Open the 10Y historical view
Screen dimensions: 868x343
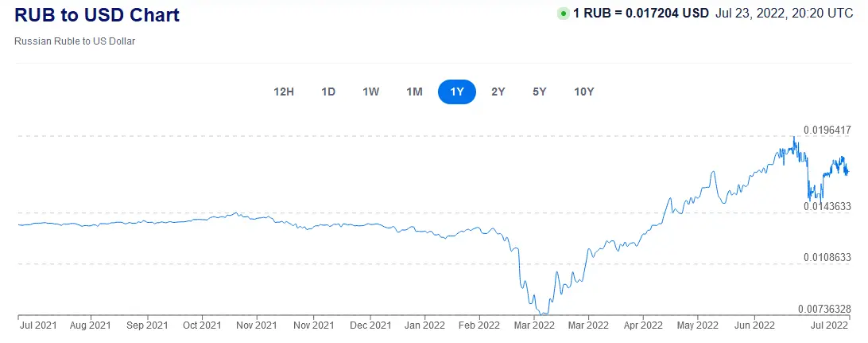pos(584,92)
